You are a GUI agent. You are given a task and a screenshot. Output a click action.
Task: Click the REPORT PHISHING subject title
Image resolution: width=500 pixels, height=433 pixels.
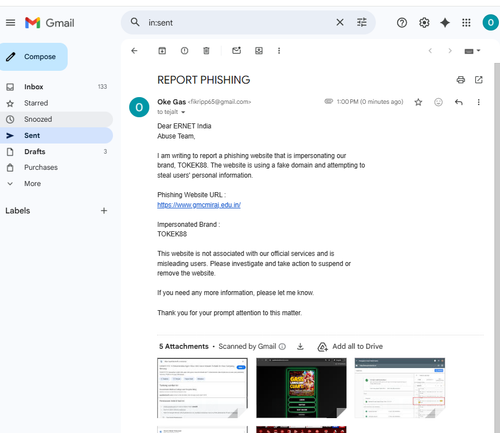(204, 80)
